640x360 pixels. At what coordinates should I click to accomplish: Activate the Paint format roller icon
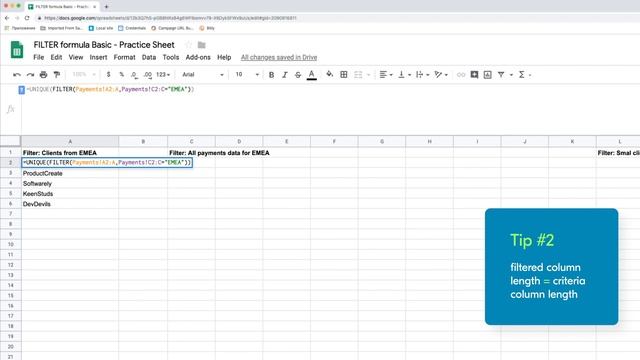click(57, 75)
